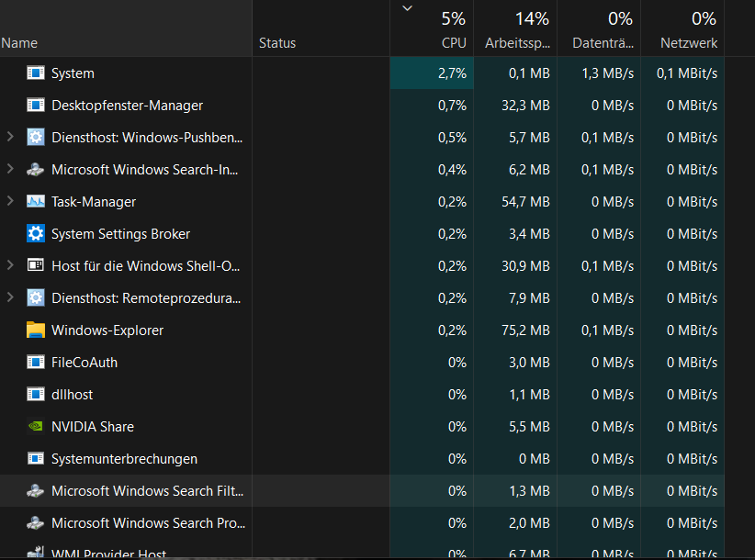Sort by Netzwerk column header
This screenshot has height=560, width=755.
[682, 28]
